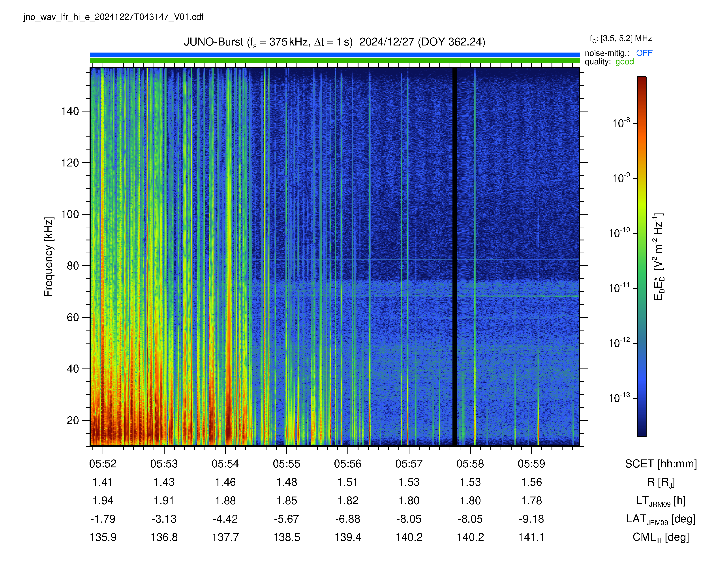Screen dimensions: 728x563
Task: Click the 20 kHz frequency tick label
Action: point(73,420)
